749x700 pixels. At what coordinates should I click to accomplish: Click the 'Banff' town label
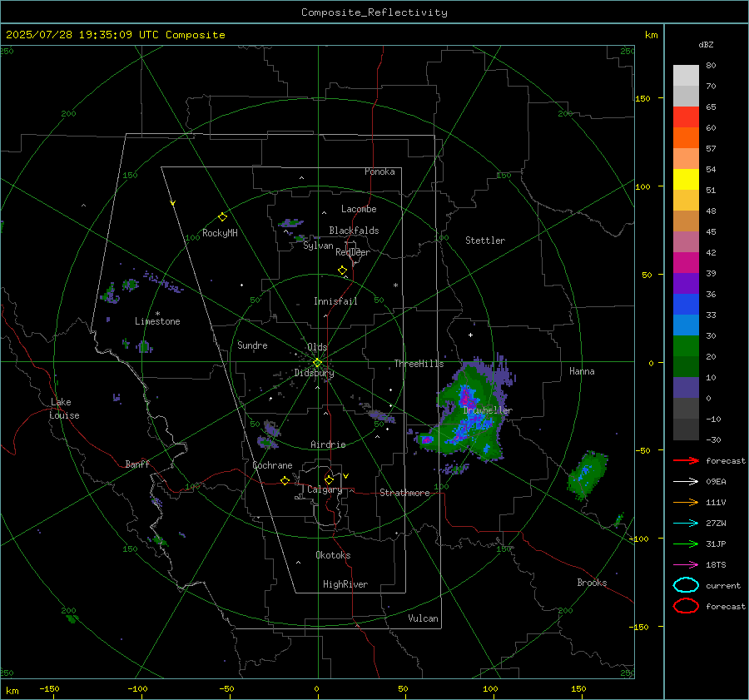(x=137, y=464)
